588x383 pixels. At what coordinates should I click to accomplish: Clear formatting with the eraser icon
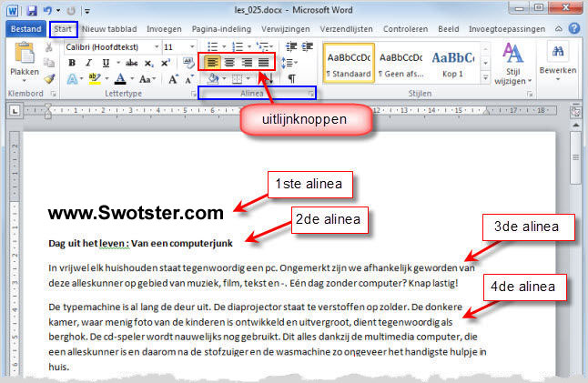[x=188, y=62]
